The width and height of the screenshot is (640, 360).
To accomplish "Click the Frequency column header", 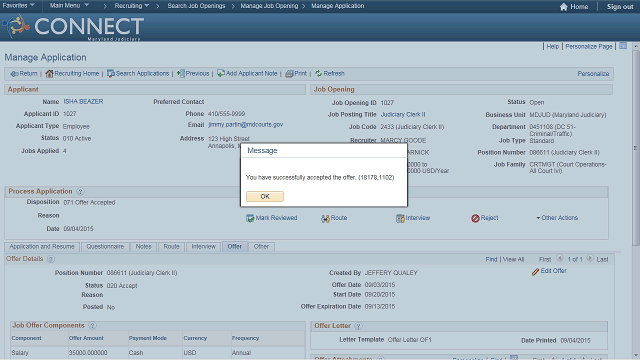I will point(245,338).
